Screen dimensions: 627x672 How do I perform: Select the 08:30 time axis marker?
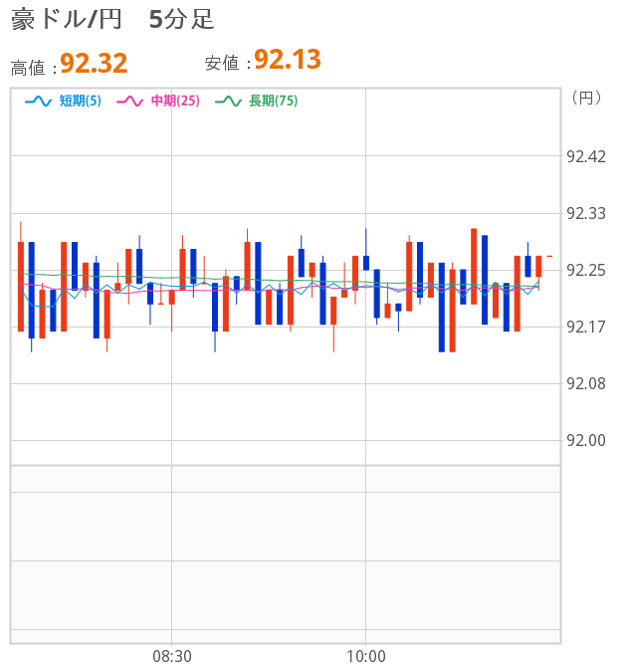[172, 656]
